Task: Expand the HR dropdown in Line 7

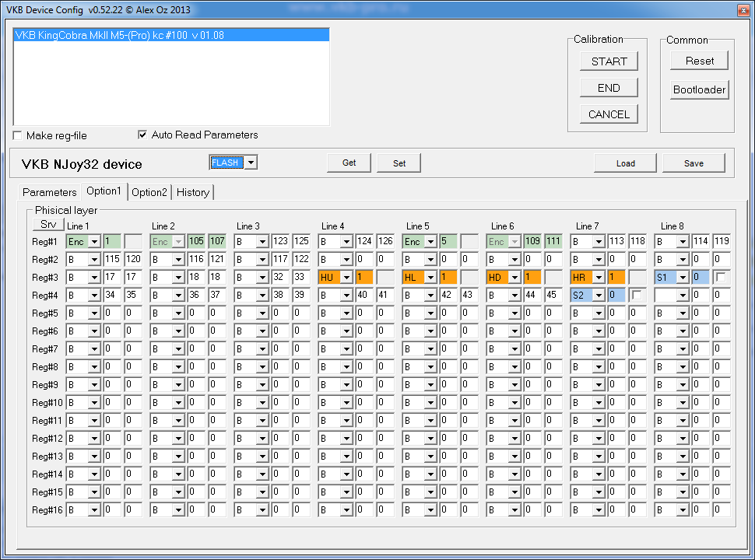Action: tap(599, 277)
